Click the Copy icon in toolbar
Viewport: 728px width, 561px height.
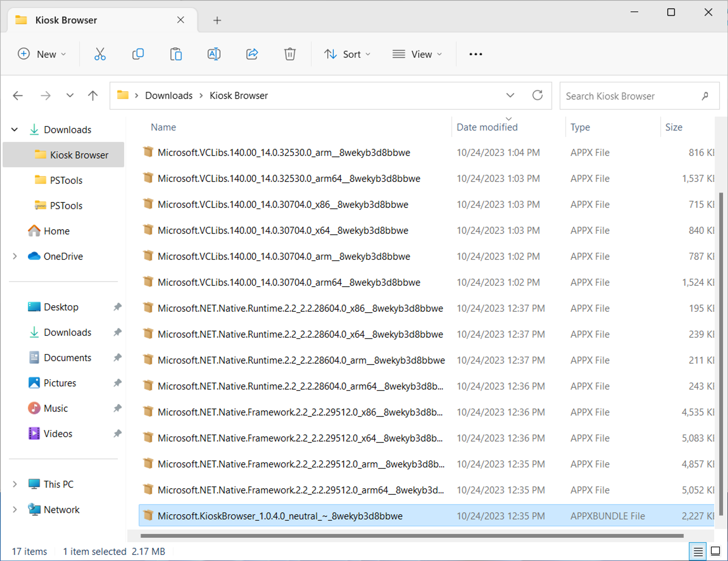[x=138, y=54]
